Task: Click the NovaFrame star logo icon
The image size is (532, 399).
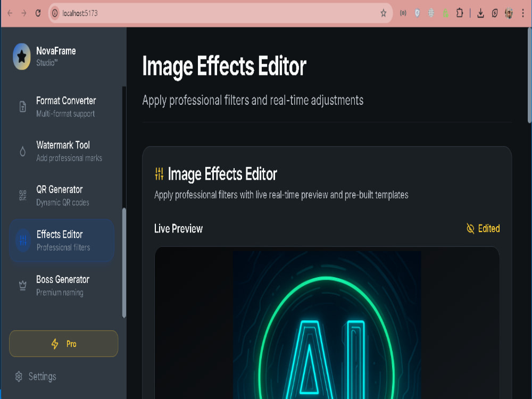Action: 22,56
